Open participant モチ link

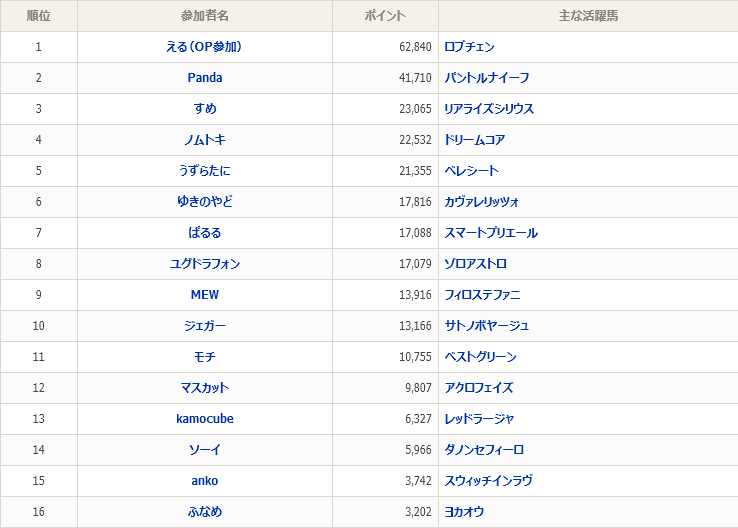point(205,357)
